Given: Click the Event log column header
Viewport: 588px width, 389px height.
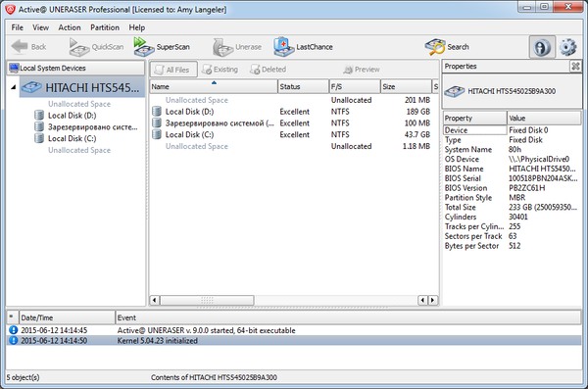Looking at the screenshot, I should coord(348,317).
